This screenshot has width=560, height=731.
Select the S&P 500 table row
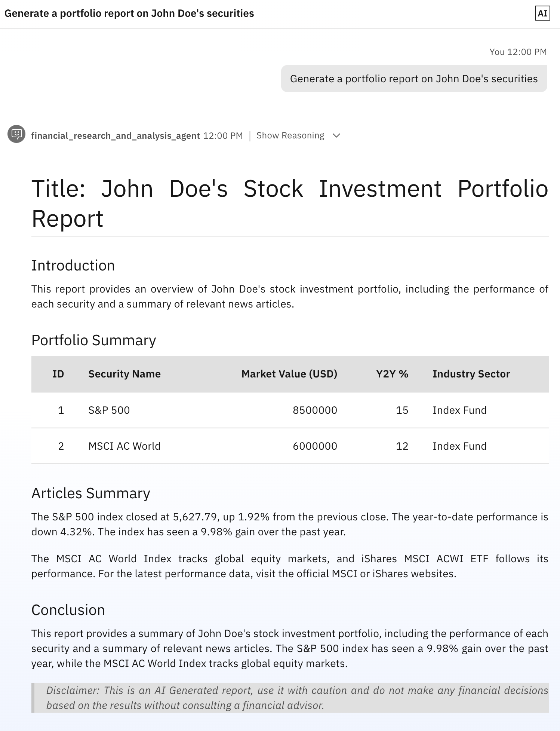[x=290, y=410]
